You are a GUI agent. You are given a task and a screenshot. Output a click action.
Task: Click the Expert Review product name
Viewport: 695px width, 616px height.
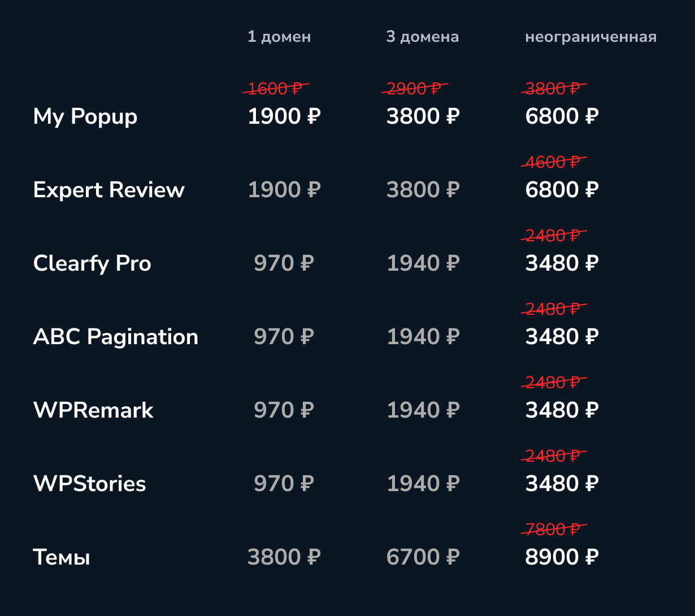click(108, 190)
